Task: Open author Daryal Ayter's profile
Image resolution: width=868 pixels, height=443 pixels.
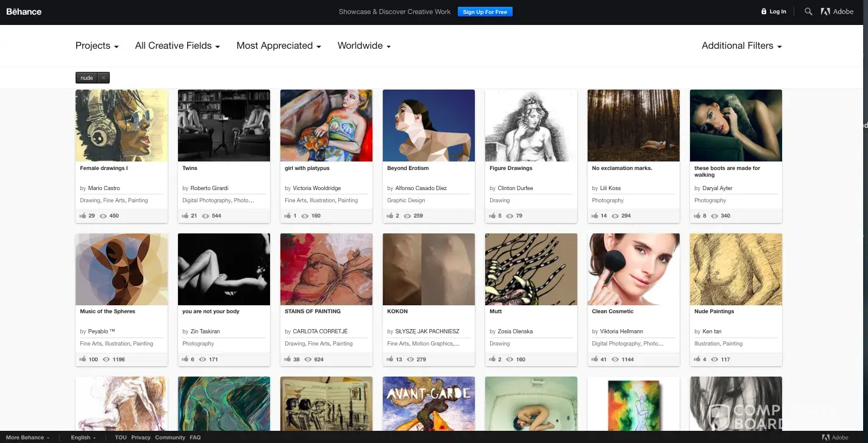Action: click(x=717, y=188)
